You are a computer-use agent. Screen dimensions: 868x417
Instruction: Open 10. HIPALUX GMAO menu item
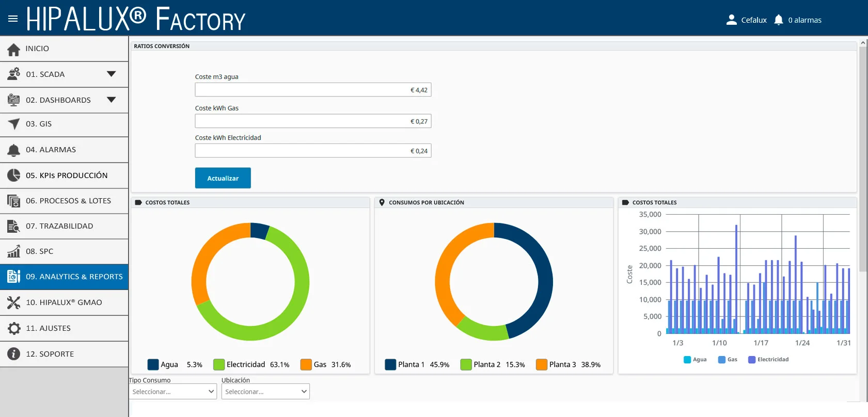point(64,302)
